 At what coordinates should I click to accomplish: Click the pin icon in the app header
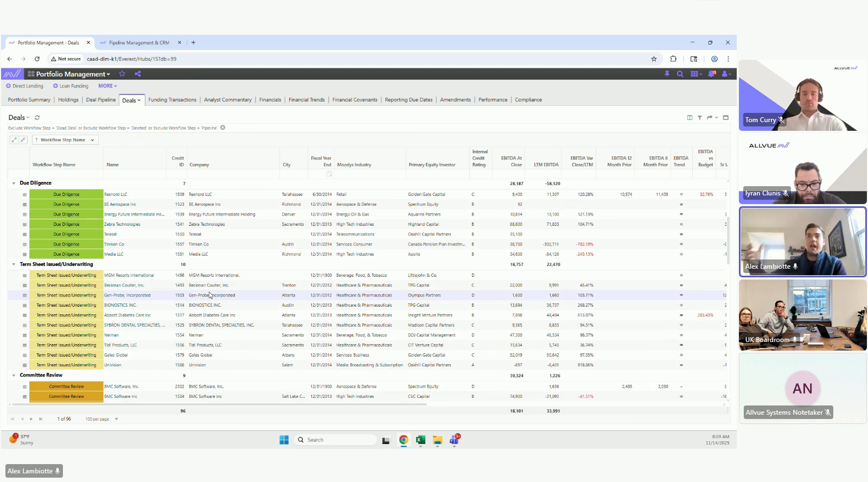tap(667, 74)
